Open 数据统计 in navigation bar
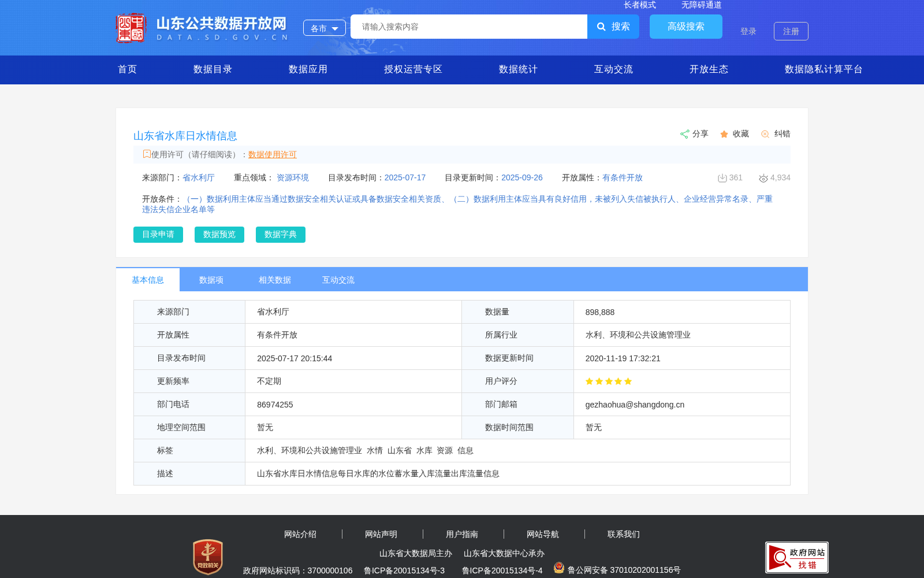 [519, 69]
